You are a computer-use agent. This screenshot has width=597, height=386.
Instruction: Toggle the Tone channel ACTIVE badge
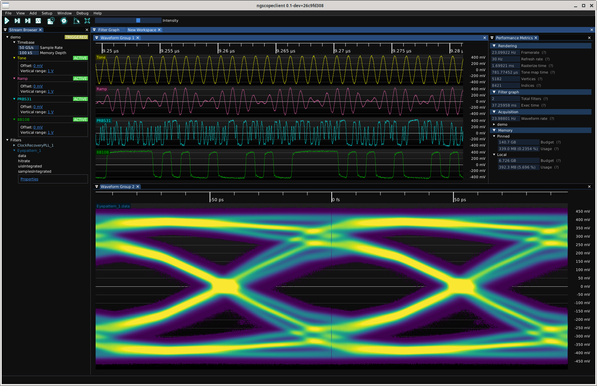(x=80, y=58)
